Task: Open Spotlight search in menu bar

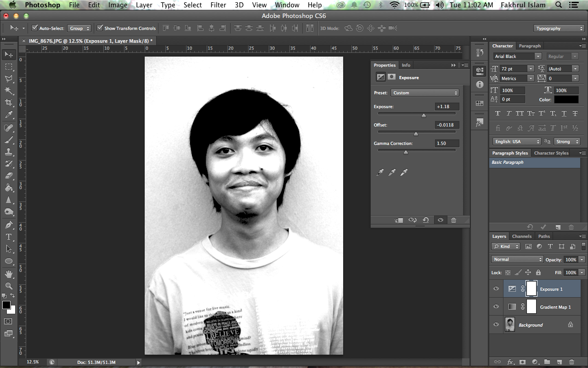Action: coord(558,5)
